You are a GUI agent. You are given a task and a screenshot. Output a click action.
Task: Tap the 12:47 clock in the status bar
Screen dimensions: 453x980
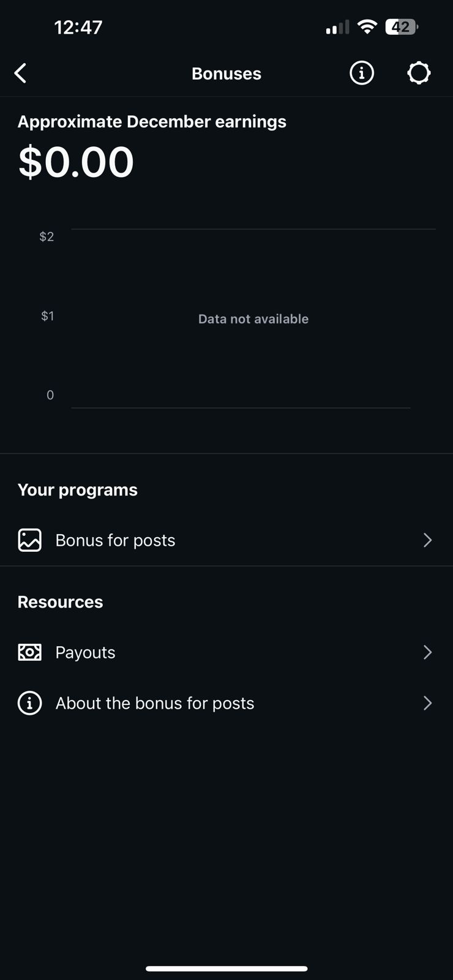point(78,27)
